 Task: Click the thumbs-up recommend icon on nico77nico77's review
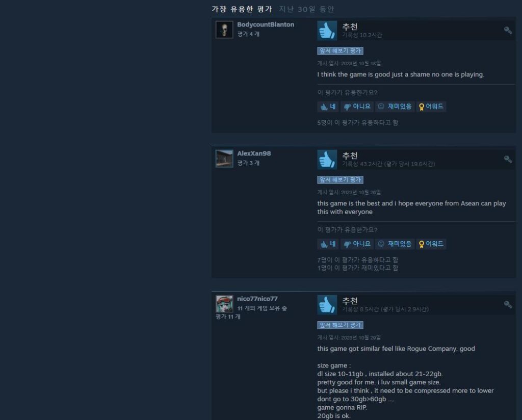point(327,304)
